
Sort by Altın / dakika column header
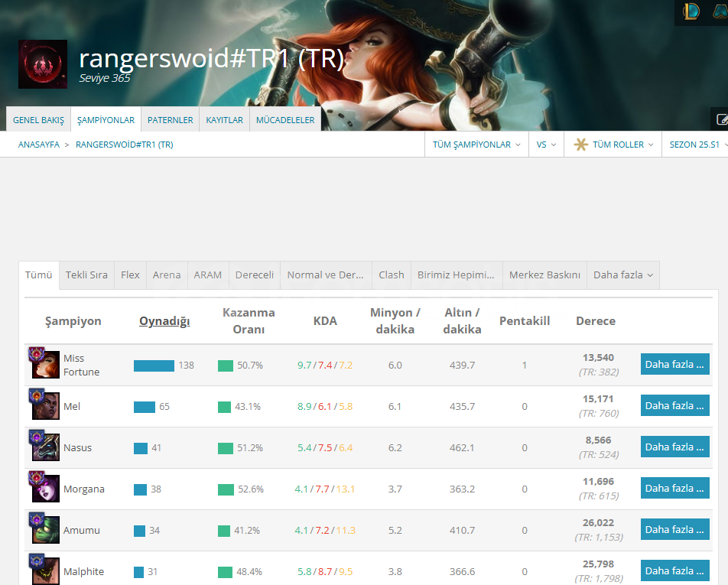coord(463,321)
